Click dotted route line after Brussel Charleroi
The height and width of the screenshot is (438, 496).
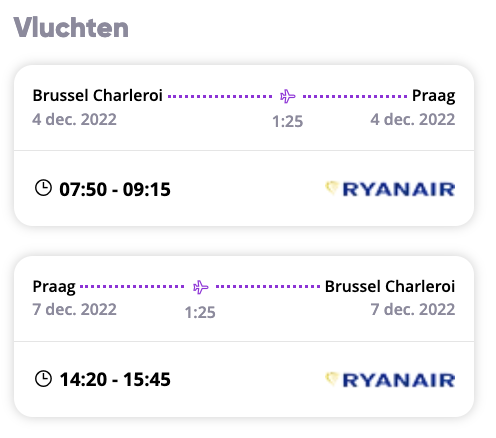pyautogui.click(x=220, y=96)
